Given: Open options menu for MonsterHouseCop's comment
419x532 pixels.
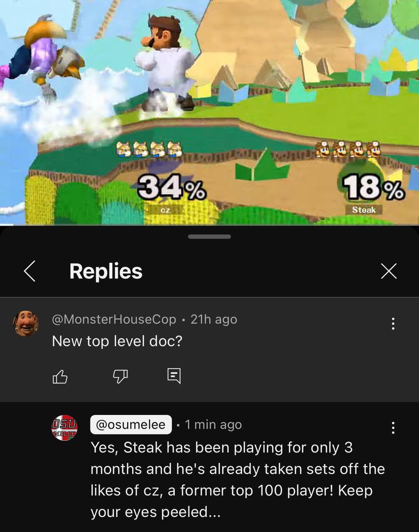Looking at the screenshot, I should pyautogui.click(x=392, y=324).
